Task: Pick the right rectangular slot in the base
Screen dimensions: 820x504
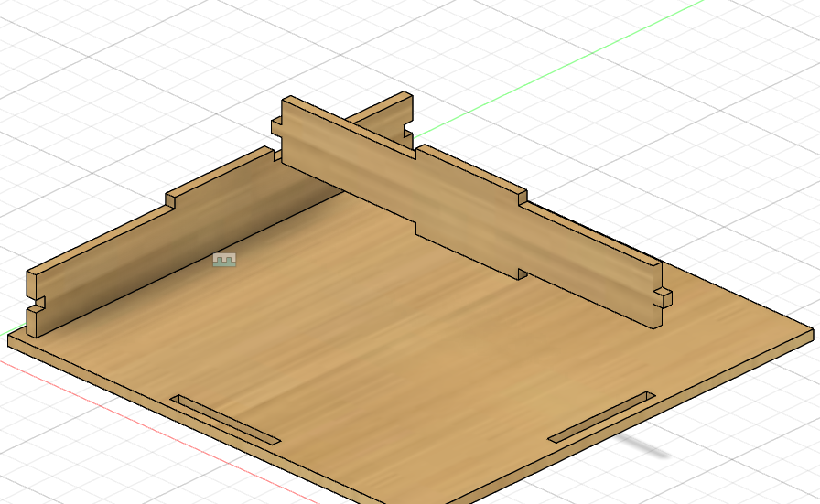Action: click(601, 417)
